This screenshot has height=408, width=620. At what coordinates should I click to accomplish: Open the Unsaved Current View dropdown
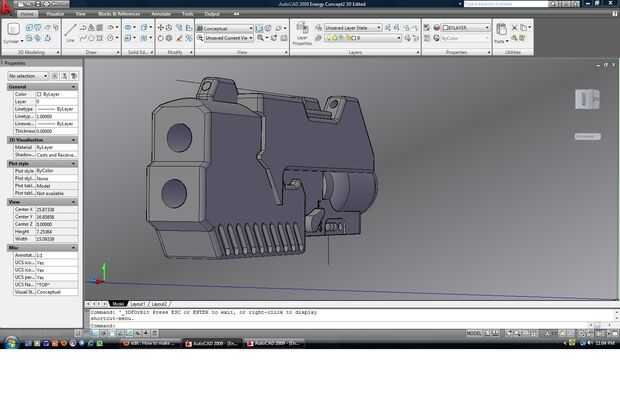228,38
